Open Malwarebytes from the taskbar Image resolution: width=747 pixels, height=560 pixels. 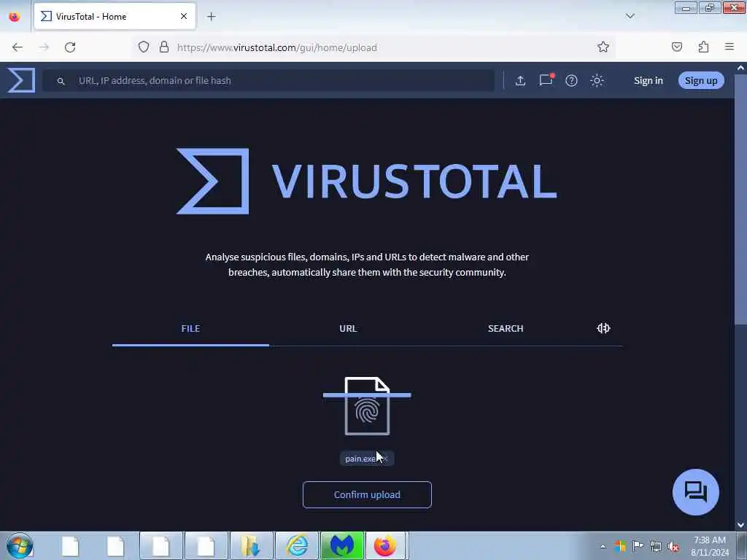pyautogui.click(x=342, y=545)
